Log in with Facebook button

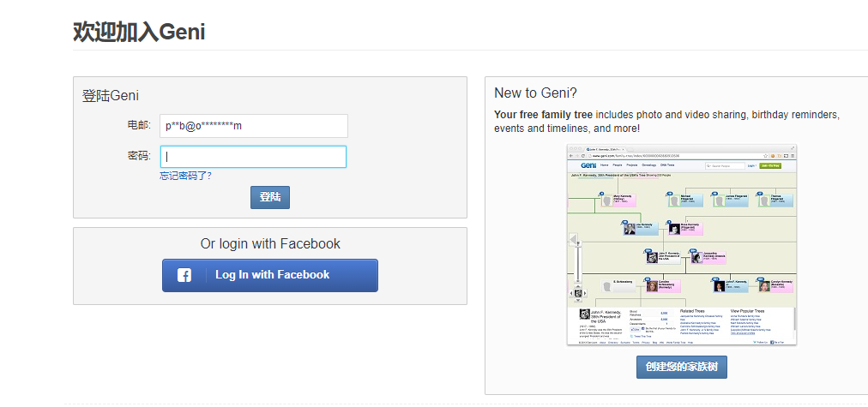(270, 275)
